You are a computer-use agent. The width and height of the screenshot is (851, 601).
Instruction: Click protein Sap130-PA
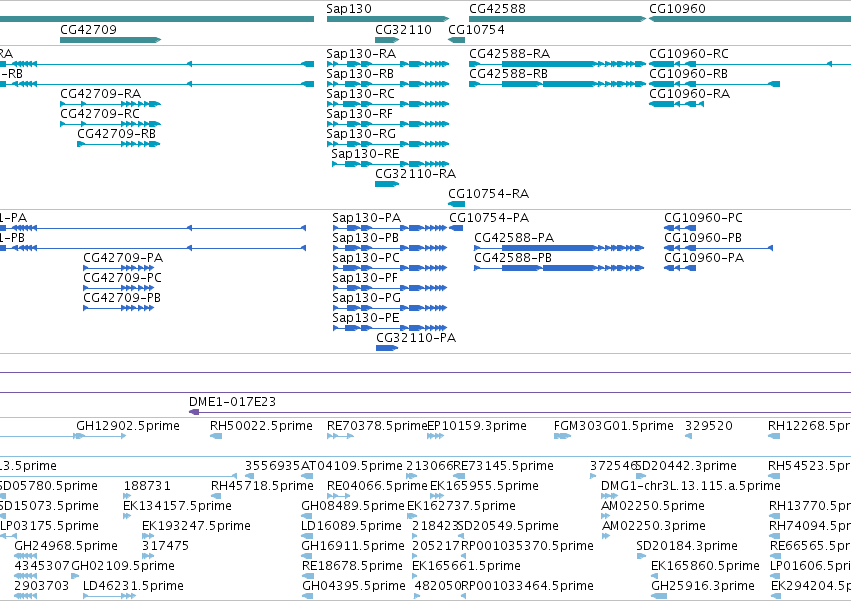[366, 218]
